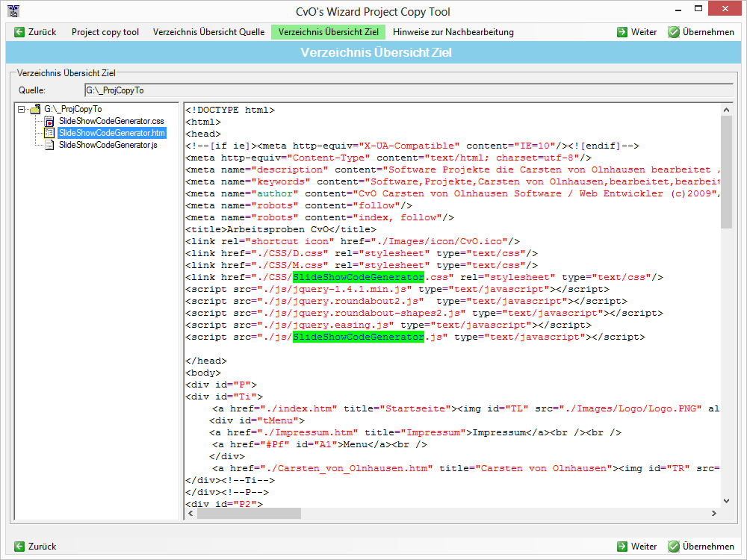Image resolution: width=747 pixels, height=560 pixels.
Task: Click the bottom Zurück arrow icon
Action: (19, 547)
